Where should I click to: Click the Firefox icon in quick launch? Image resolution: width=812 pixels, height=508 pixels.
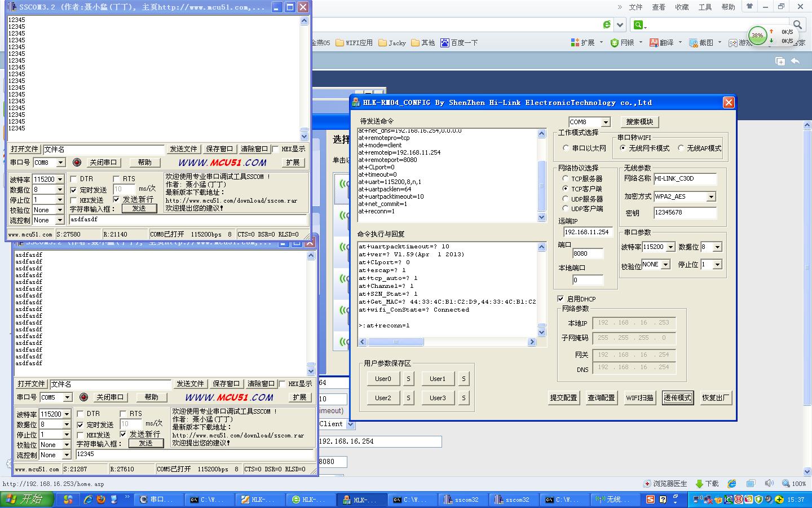101,500
